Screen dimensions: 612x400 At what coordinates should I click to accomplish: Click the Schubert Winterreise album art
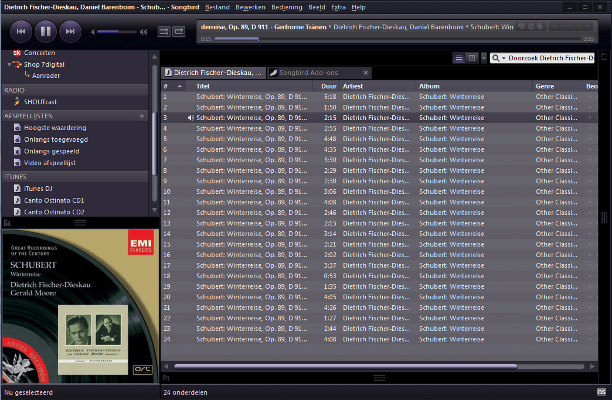coord(80,306)
